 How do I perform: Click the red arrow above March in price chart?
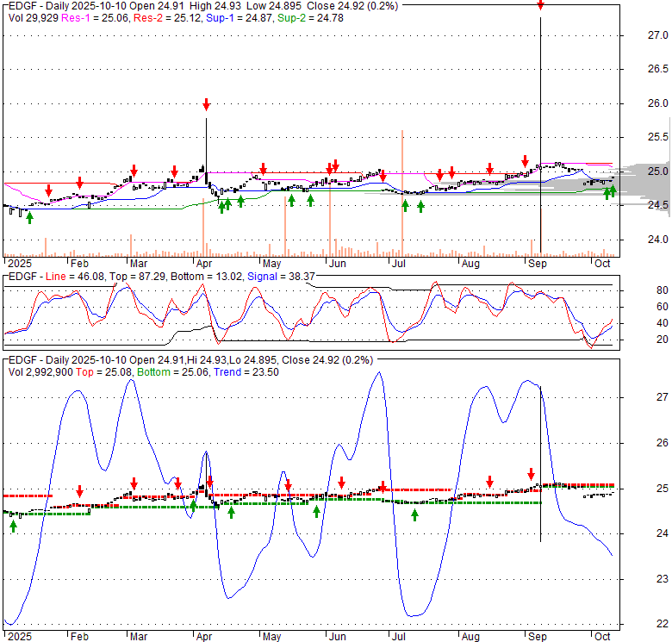(134, 171)
